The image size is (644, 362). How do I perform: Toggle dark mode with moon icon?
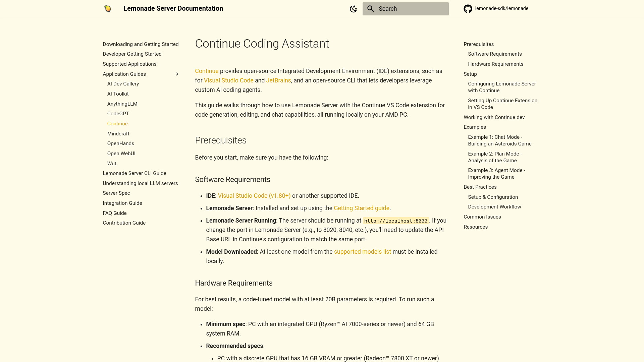[x=353, y=9]
